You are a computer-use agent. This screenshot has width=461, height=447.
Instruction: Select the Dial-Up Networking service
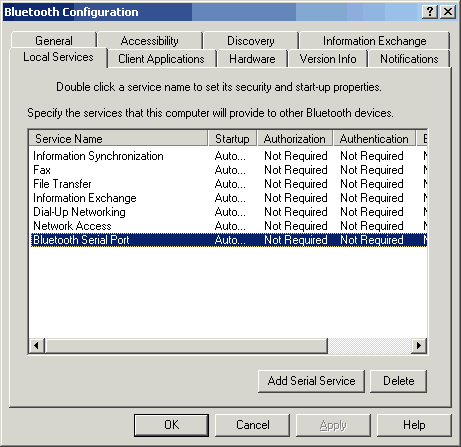pyautogui.click(x=228, y=212)
